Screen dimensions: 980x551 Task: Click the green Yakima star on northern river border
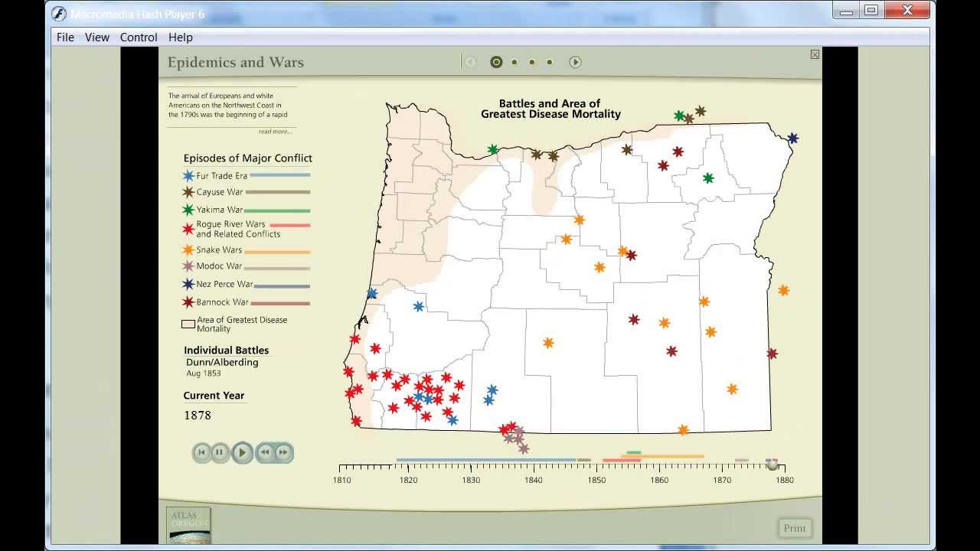(x=493, y=149)
